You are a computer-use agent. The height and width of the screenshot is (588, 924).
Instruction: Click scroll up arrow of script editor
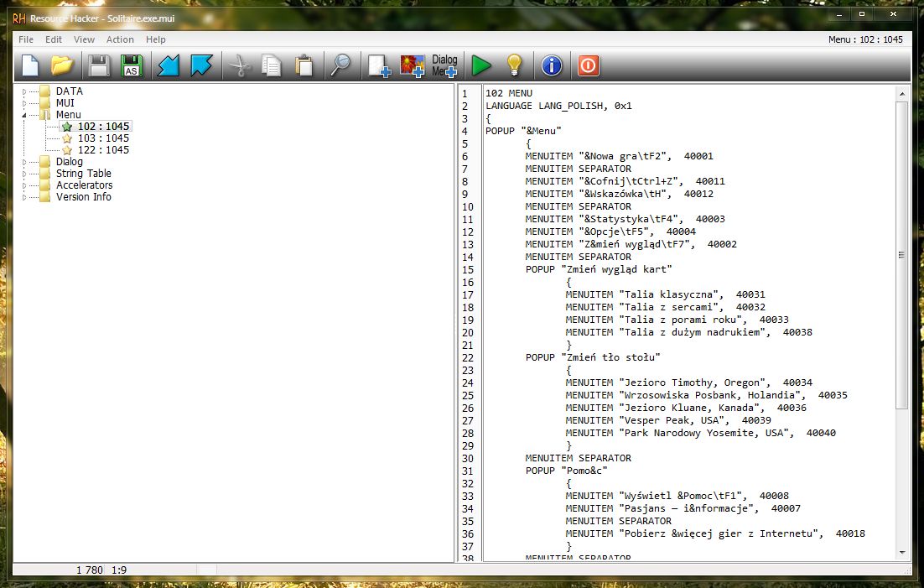pyautogui.click(x=901, y=94)
